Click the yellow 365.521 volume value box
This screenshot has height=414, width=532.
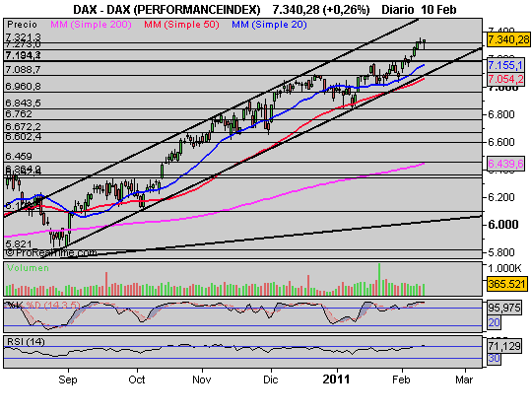507,284
